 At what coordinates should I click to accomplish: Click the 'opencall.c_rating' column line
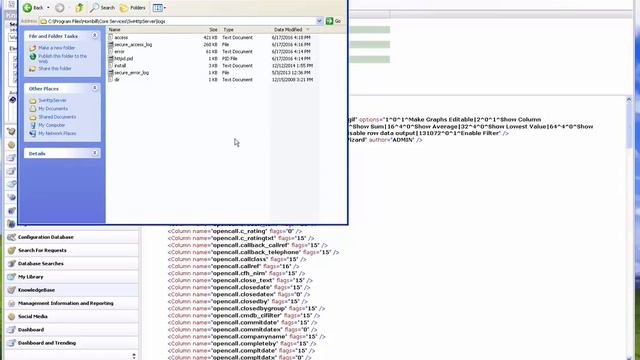point(235,231)
